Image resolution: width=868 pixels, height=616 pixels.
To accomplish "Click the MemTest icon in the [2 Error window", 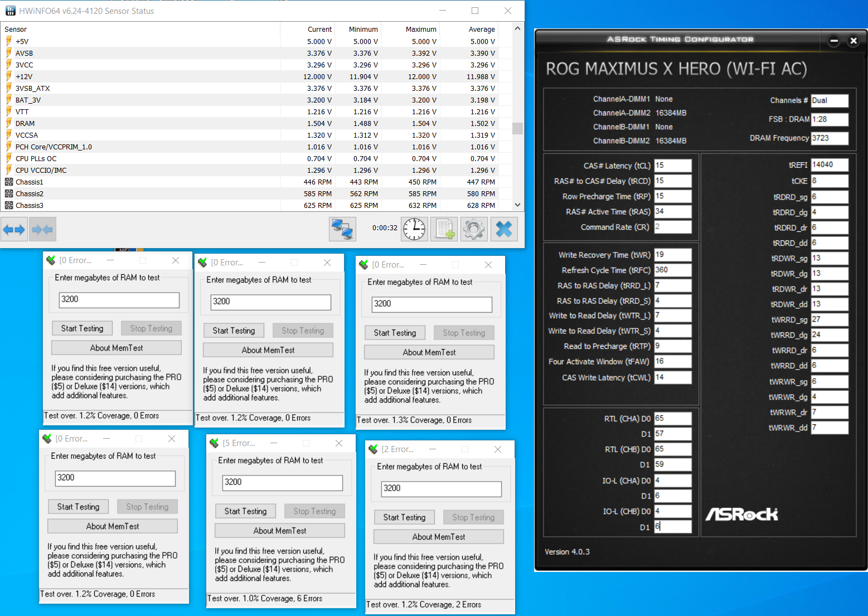I will point(373,449).
